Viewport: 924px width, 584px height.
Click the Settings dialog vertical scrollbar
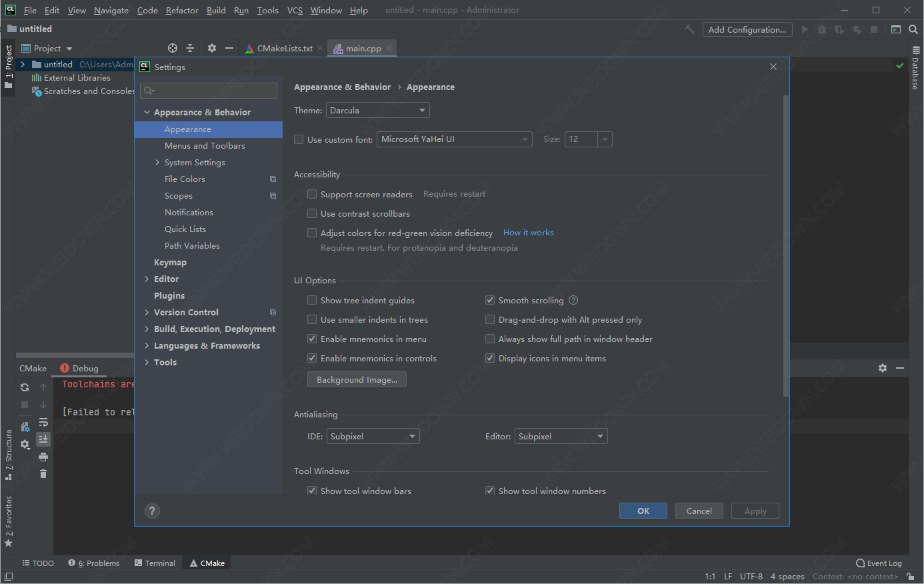point(786,245)
